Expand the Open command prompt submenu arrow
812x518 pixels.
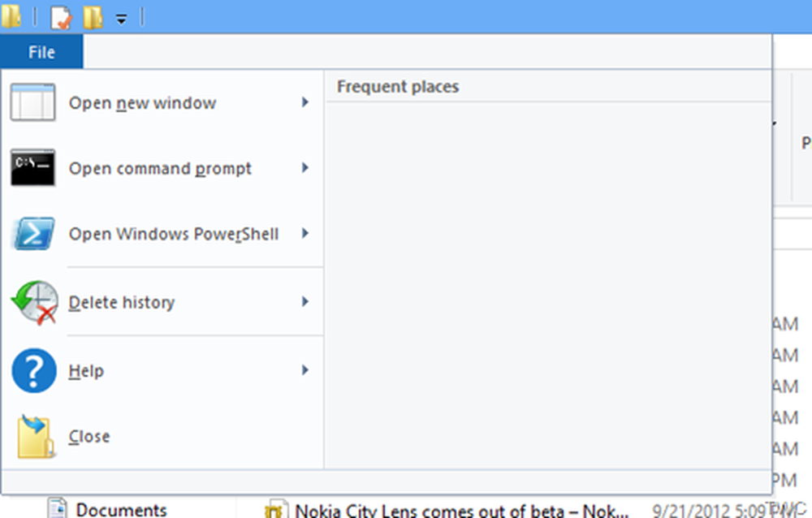click(305, 168)
